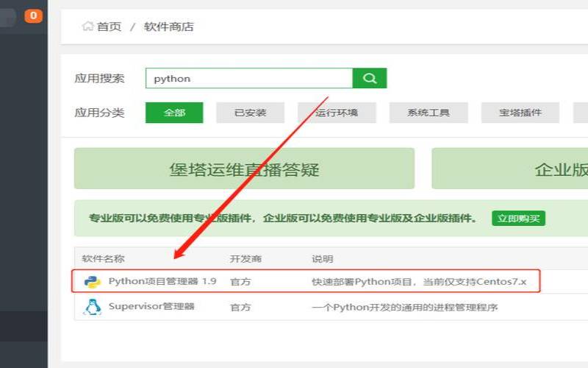Open Python项目管理器 1.9 entry

pos(162,281)
